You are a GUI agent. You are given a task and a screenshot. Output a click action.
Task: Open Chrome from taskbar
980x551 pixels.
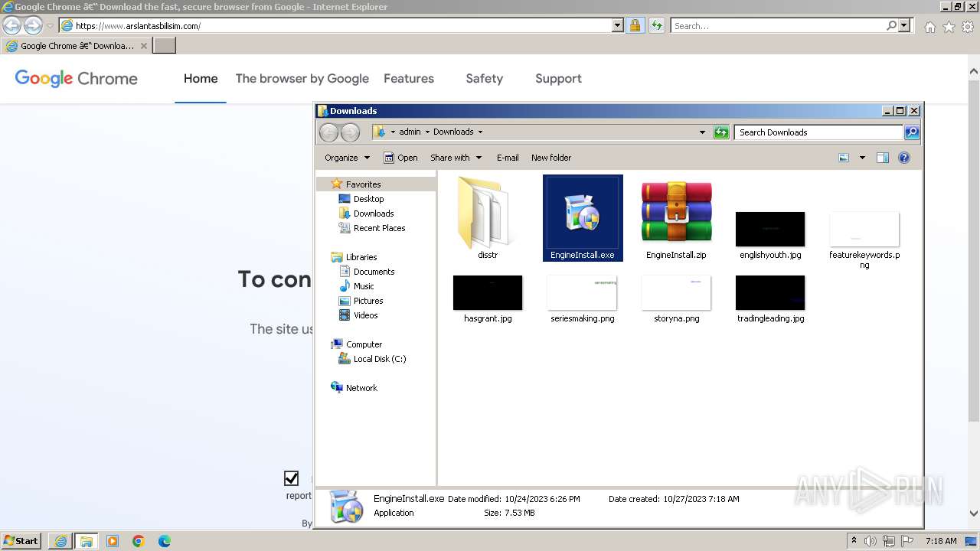(x=139, y=541)
